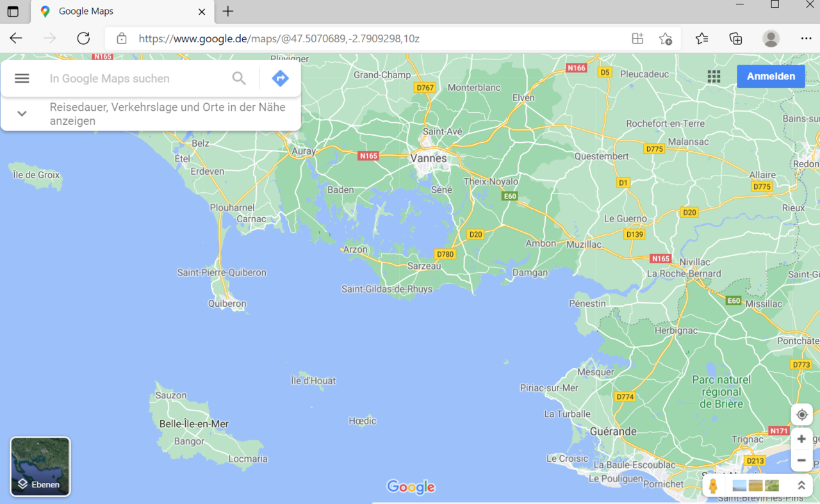Select the Google Maps browser tab

[122, 12]
